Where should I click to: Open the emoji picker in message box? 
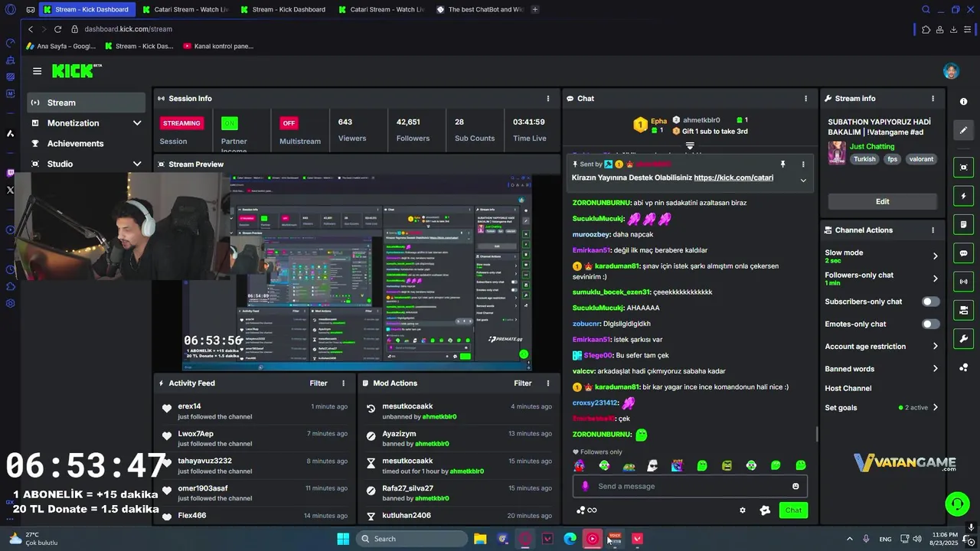[x=795, y=487]
